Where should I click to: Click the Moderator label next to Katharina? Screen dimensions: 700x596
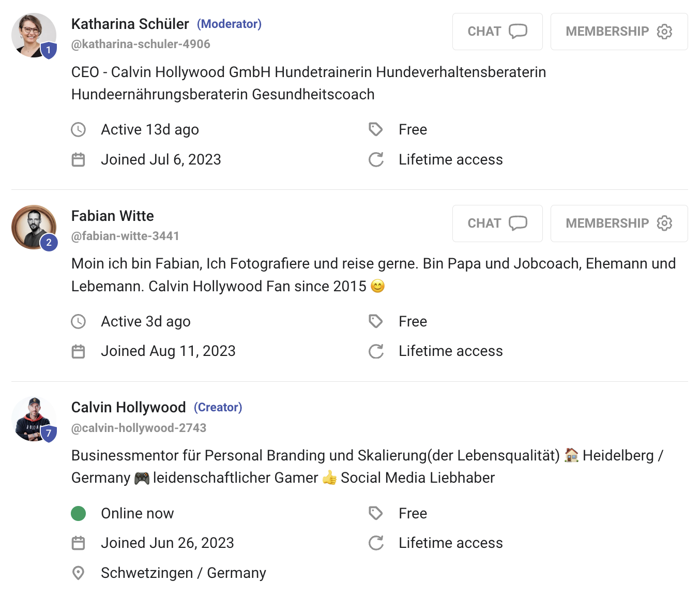(x=229, y=24)
